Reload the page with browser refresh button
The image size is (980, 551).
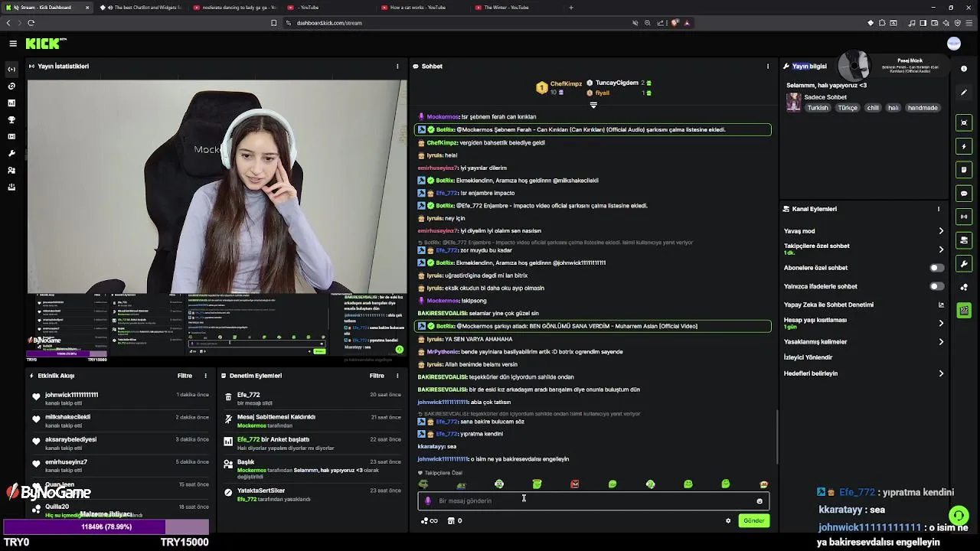tap(31, 23)
